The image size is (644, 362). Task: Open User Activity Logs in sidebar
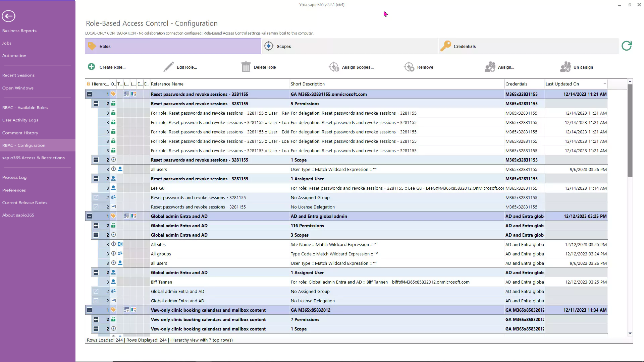(x=20, y=120)
